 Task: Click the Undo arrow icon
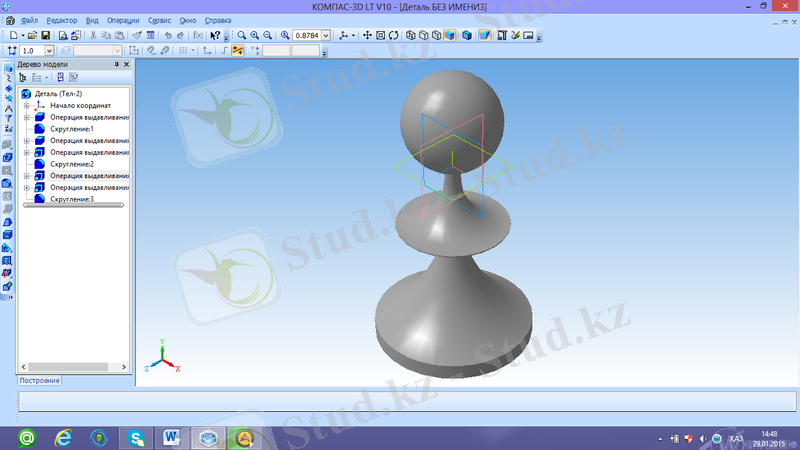coord(167,35)
